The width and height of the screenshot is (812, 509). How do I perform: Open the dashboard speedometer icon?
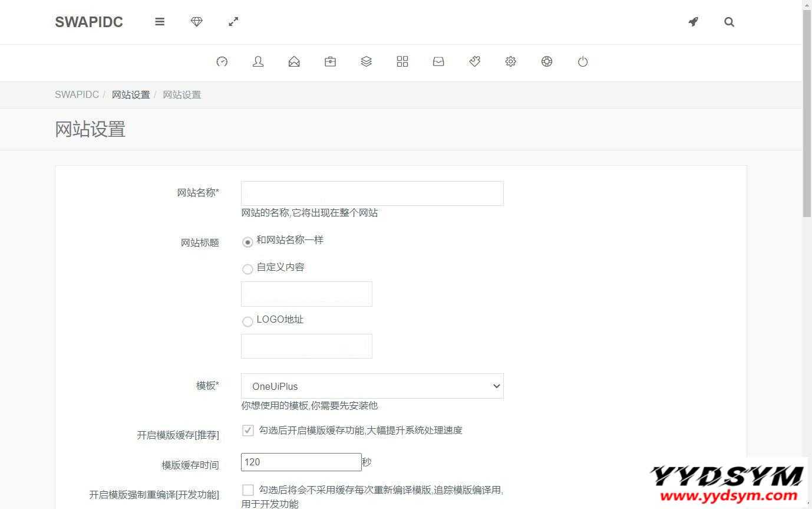[222, 61]
